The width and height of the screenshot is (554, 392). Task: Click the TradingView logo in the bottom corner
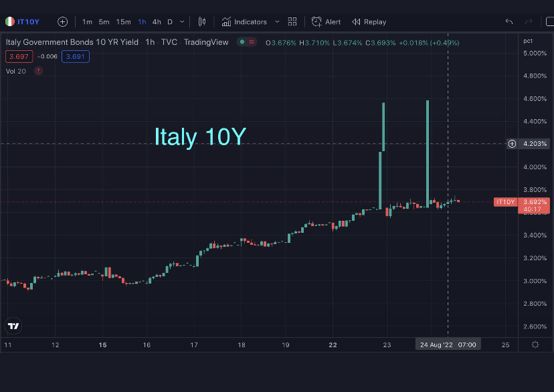(x=15, y=326)
